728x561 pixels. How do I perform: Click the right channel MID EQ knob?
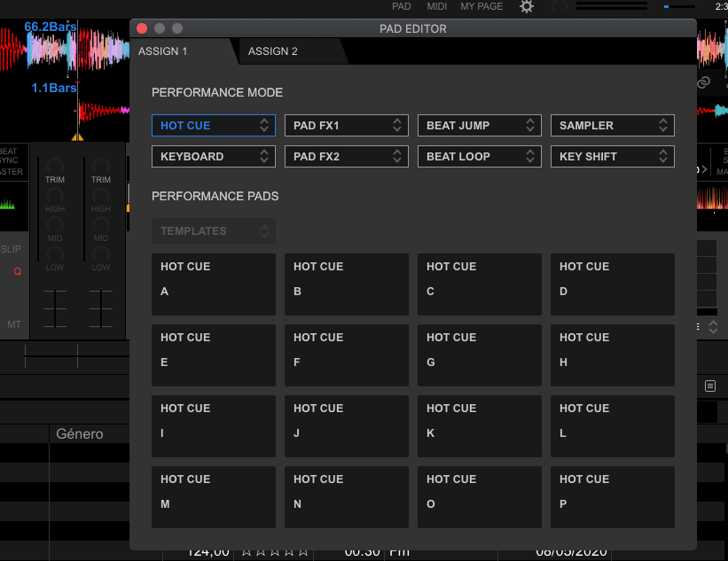pyautogui.click(x=101, y=224)
